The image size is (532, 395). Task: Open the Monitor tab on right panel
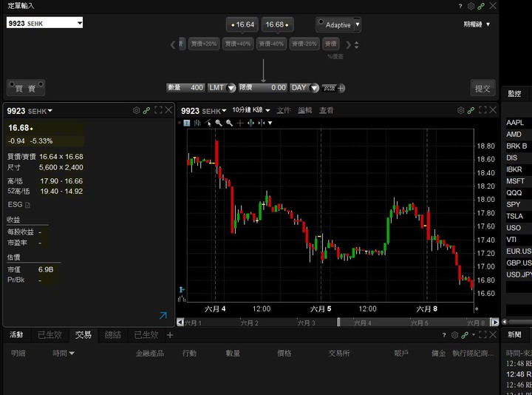coord(514,94)
